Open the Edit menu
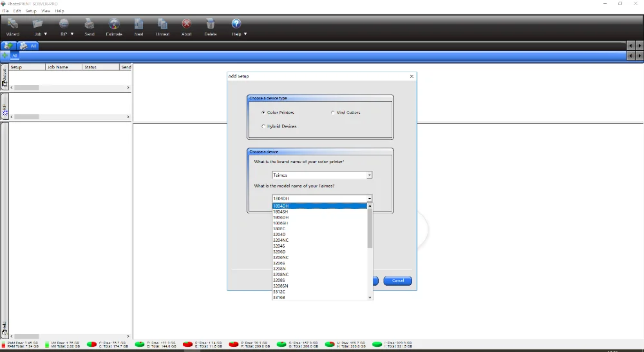Viewport: 644px width, 352px height. click(x=17, y=11)
